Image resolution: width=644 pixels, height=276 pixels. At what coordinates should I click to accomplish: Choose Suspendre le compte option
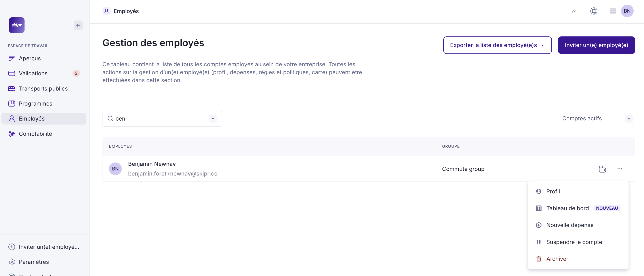point(574,242)
